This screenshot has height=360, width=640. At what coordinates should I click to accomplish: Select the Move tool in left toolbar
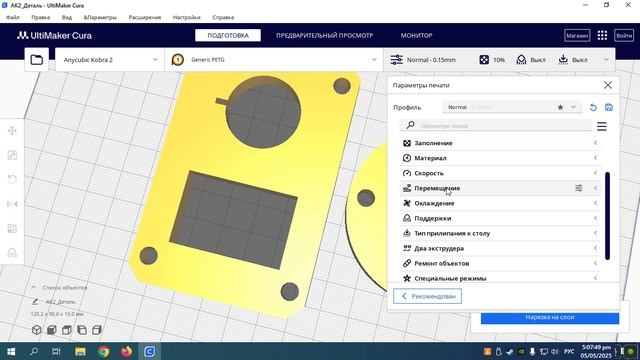(x=12, y=131)
